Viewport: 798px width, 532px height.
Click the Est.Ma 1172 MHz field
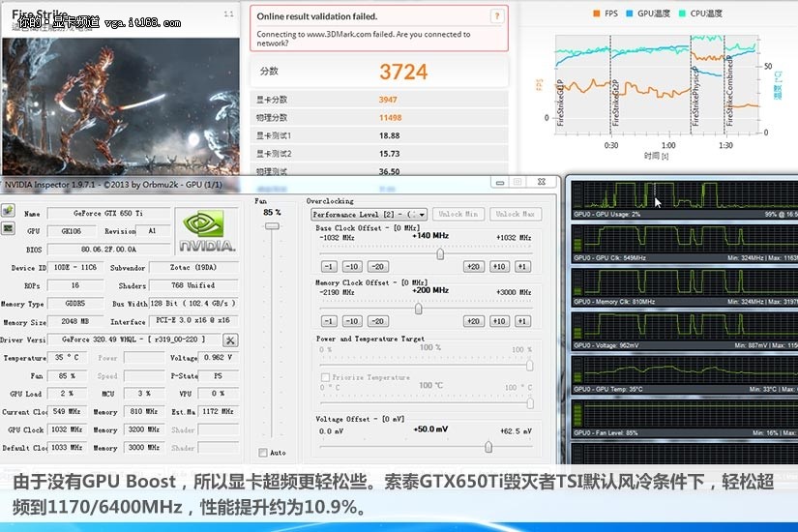[218, 411]
